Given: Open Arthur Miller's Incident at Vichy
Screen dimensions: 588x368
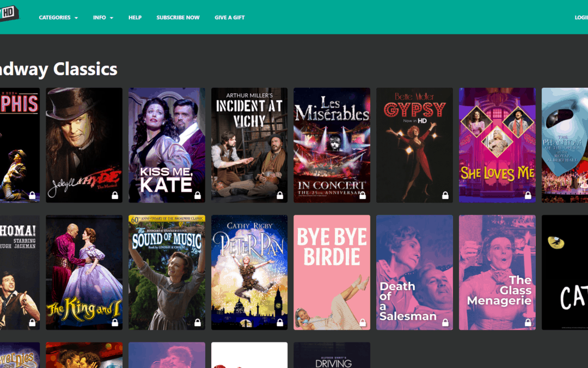Looking at the screenshot, I should point(249,146).
